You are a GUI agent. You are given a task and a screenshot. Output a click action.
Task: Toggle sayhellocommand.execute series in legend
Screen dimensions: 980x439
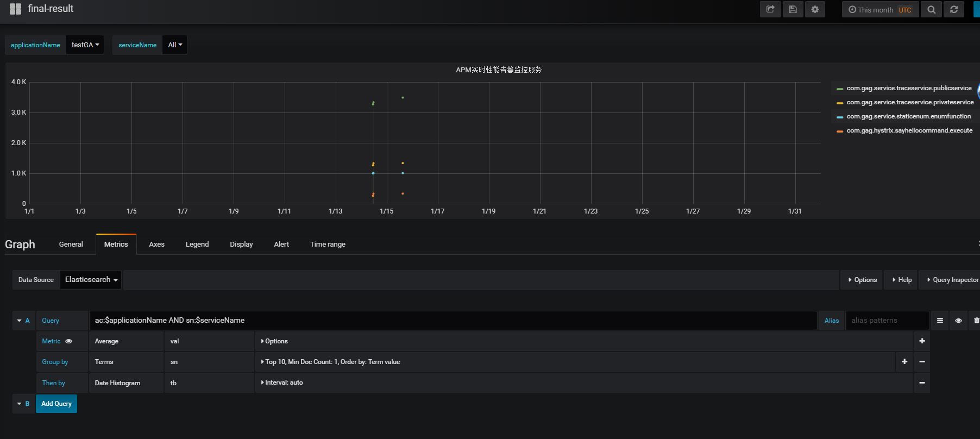[909, 130]
